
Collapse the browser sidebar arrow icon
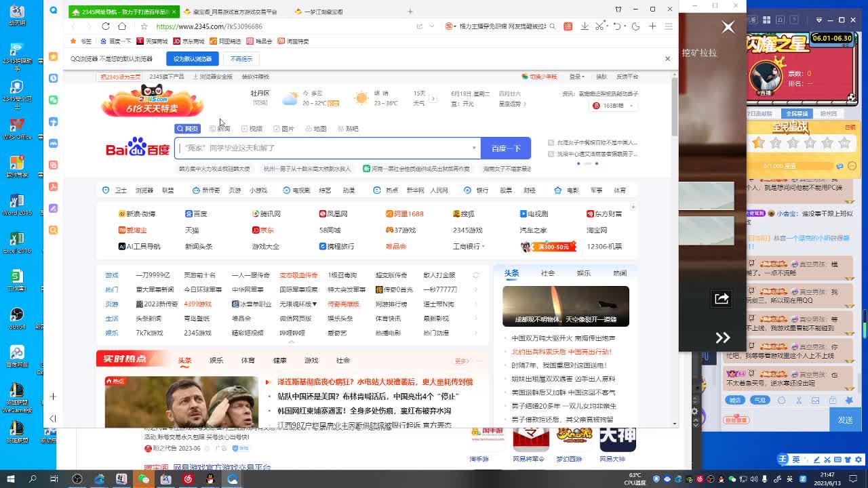coord(53,419)
